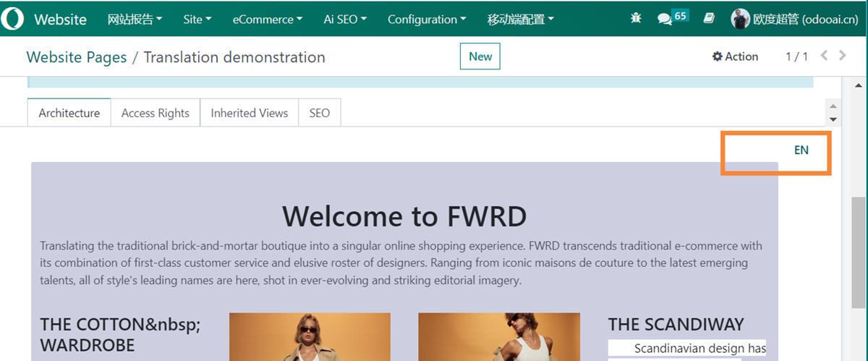This screenshot has width=868, height=361.
Task: Go to previous record arrow
Action: (x=823, y=56)
